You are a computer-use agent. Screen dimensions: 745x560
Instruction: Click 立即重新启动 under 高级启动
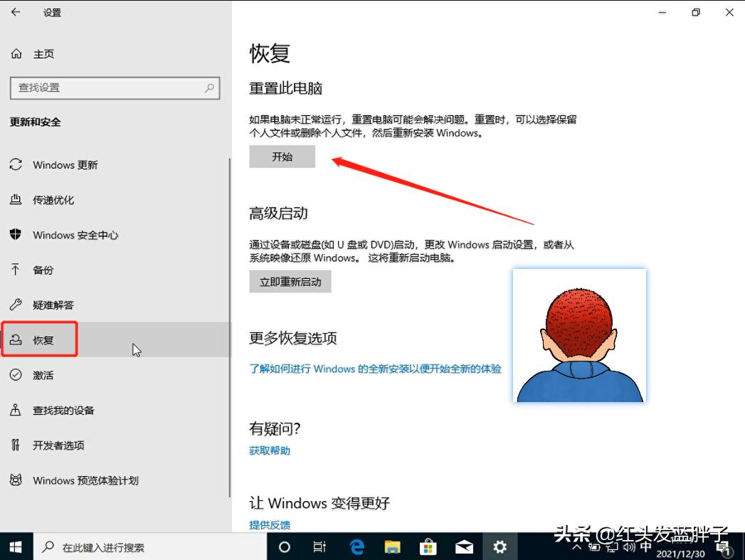pyautogui.click(x=290, y=281)
